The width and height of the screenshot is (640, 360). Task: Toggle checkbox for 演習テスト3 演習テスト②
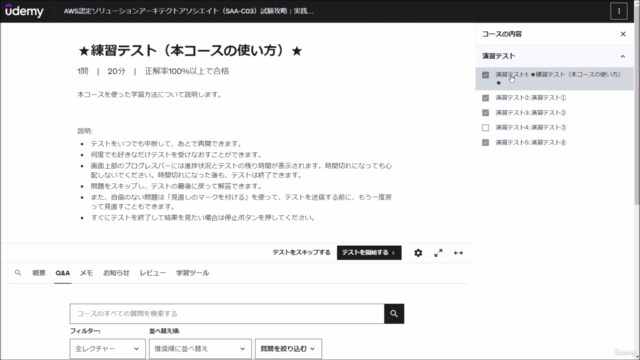tap(485, 113)
